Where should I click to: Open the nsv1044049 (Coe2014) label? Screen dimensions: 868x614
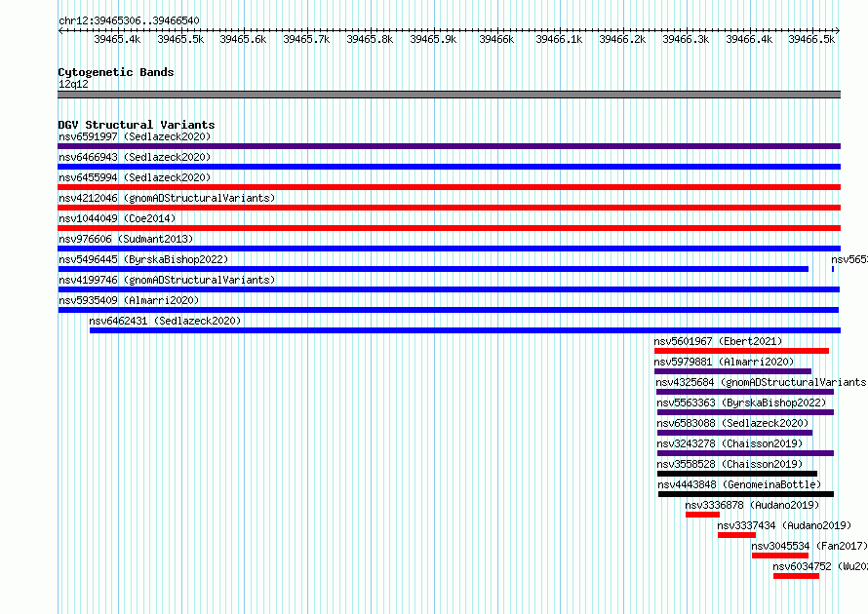117,218
